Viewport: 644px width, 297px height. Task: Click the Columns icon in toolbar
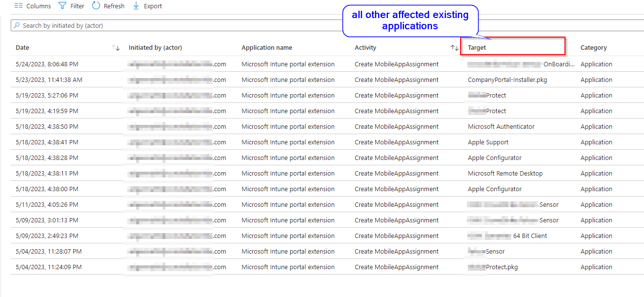19,6
